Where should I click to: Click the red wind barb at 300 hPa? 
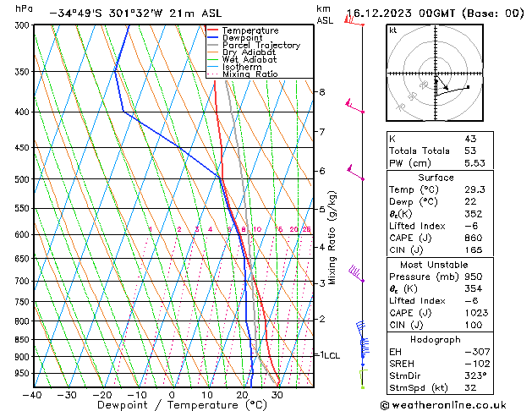pyautogui.click(x=354, y=20)
